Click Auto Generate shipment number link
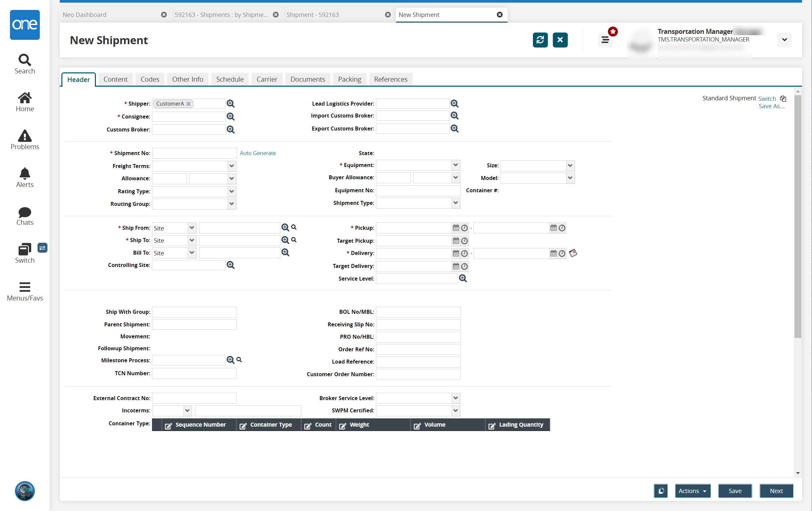Screen dimensions: 812x511 tap(257, 153)
